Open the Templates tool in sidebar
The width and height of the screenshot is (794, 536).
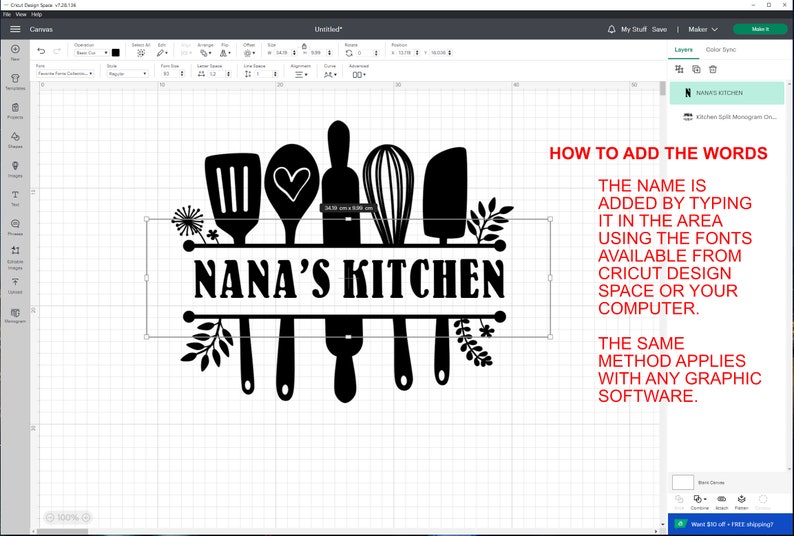pos(15,82)
